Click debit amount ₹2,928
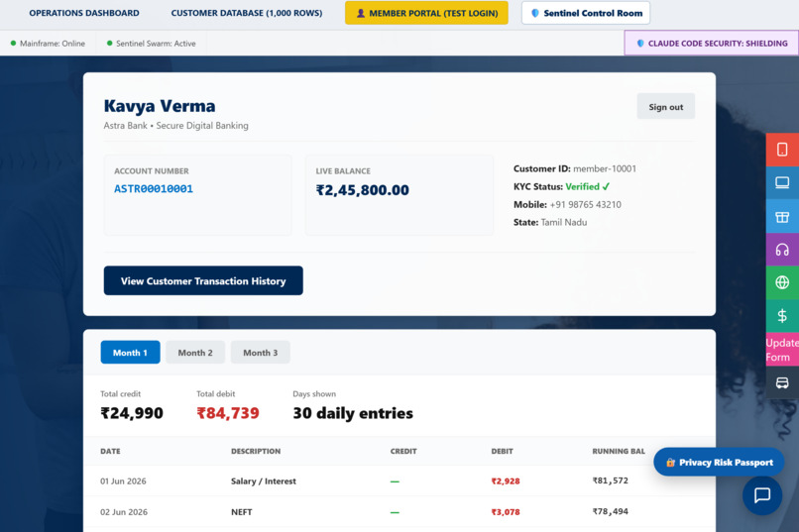 506,481
